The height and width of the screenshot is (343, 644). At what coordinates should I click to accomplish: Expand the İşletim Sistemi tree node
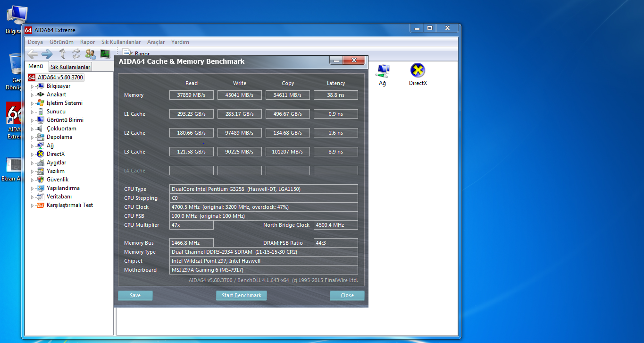pos(33,103)
